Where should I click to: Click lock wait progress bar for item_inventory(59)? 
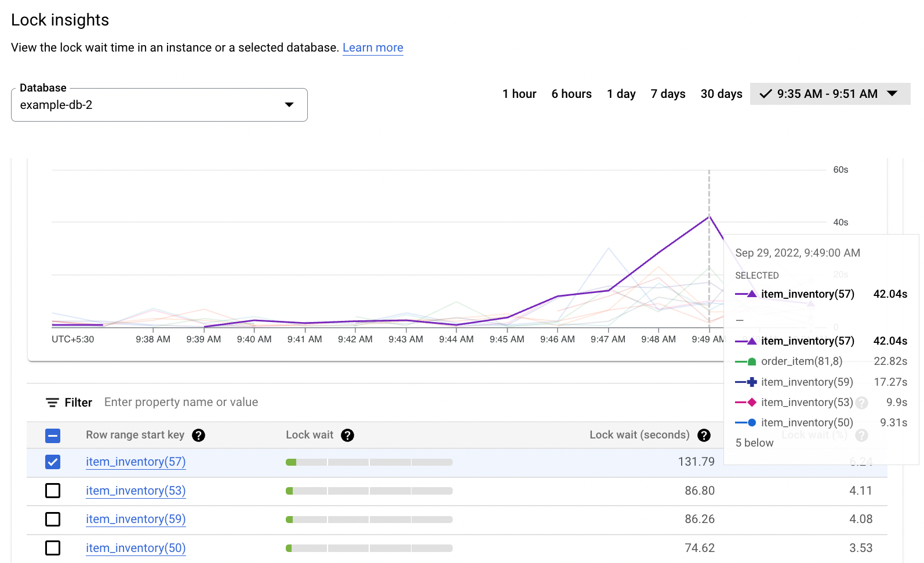tap(369, 520)
